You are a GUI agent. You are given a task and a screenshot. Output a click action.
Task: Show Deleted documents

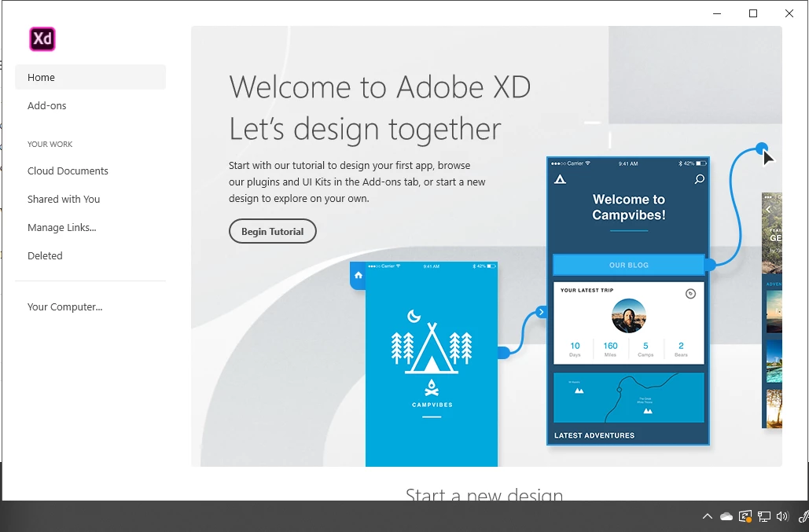tap(45, 256)
